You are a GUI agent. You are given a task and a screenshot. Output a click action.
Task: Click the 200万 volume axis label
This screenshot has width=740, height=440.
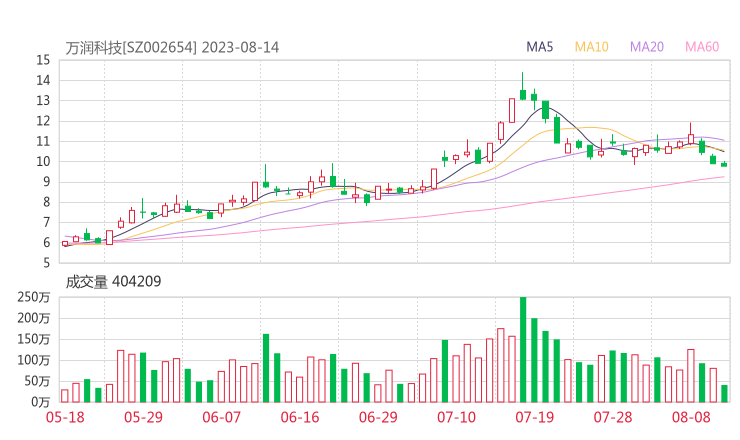tap(34, 319)
